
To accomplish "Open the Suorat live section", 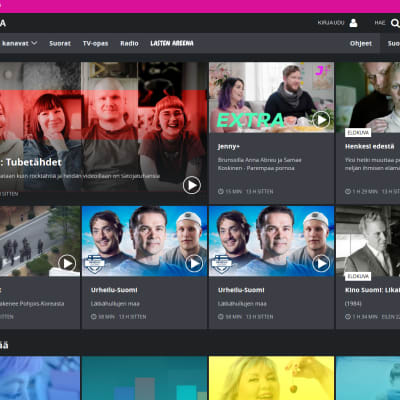I will (60, 43).
